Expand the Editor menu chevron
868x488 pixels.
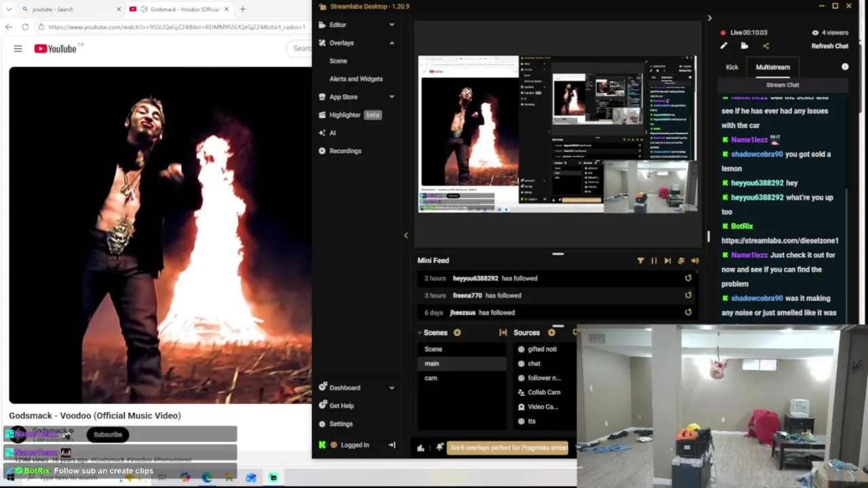pos(391,24)
